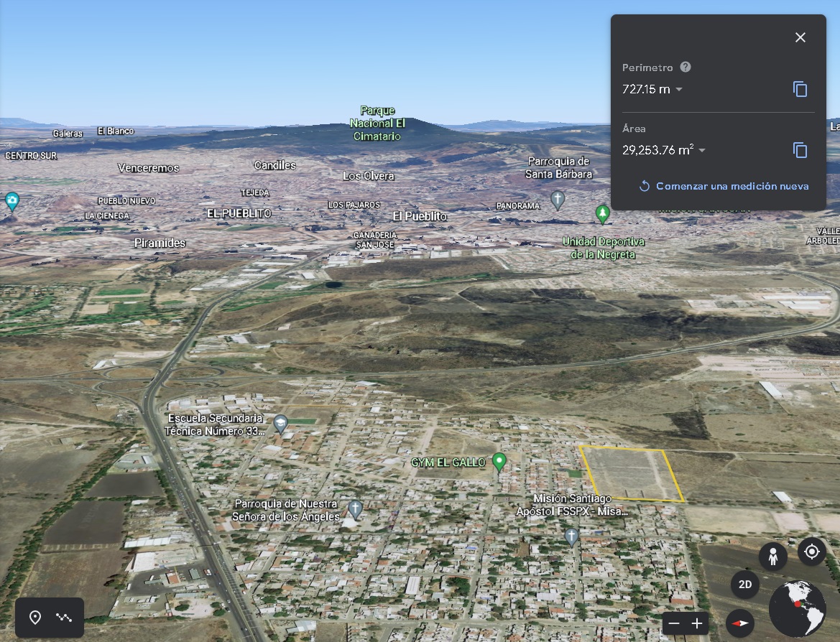This screenshot has height=642, width=840.
Task: Click the Galeras label
Action: tap(68, 134)
